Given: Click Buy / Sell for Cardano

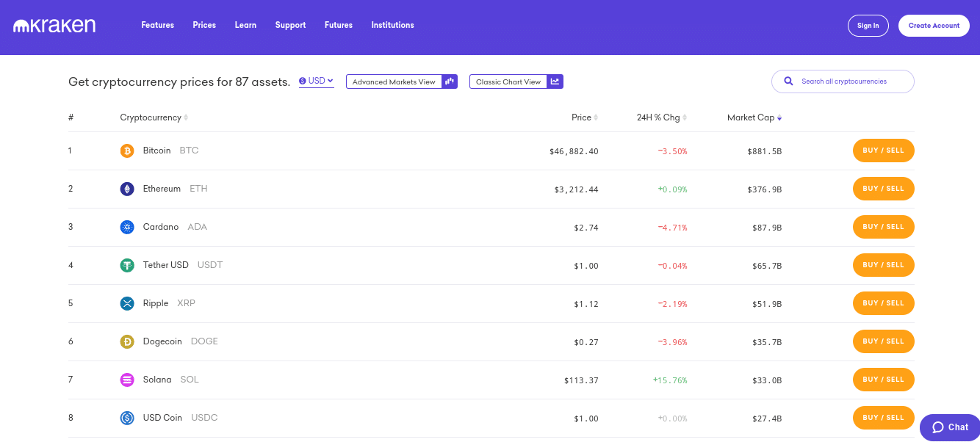Looking at the screenshot, I should tap(884, 227).
